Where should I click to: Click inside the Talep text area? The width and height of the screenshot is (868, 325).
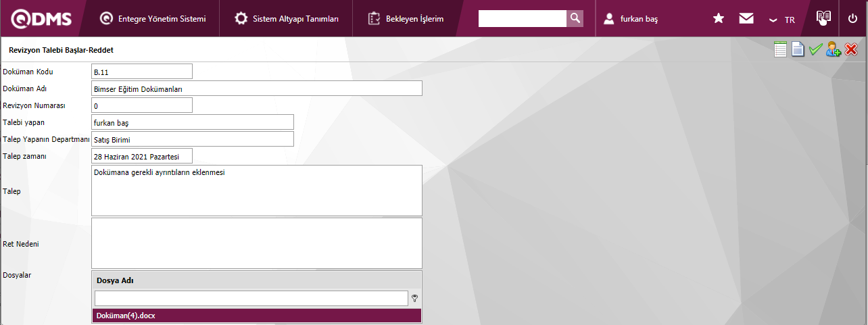point(257,191)
